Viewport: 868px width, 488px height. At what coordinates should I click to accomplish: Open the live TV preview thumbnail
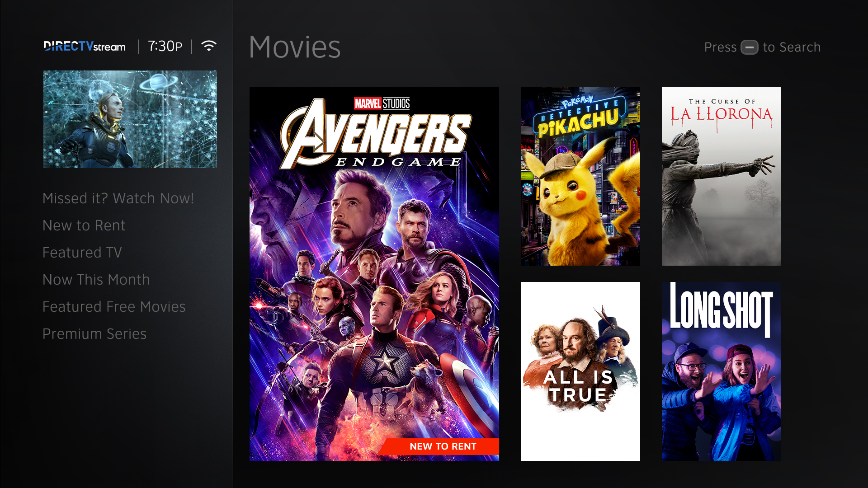(130, 119)
